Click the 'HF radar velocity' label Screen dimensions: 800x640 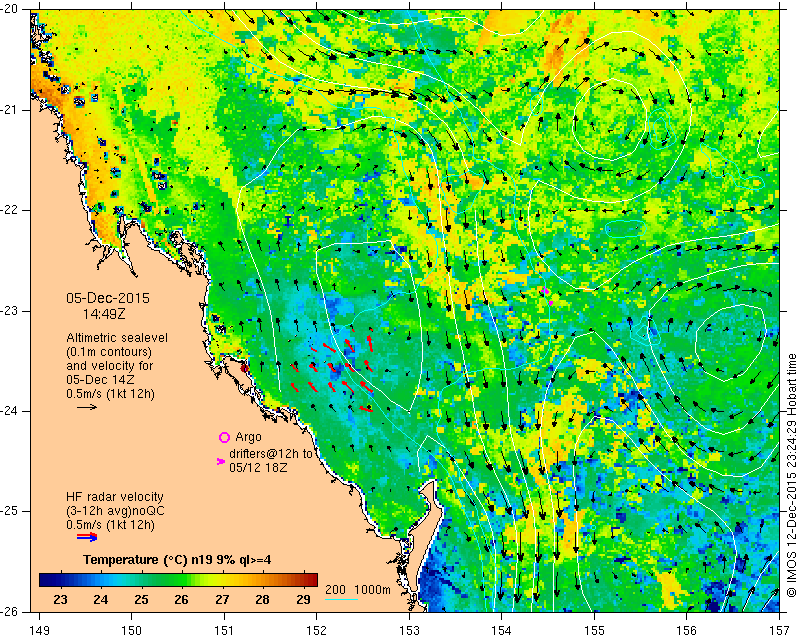click(115, 497)
